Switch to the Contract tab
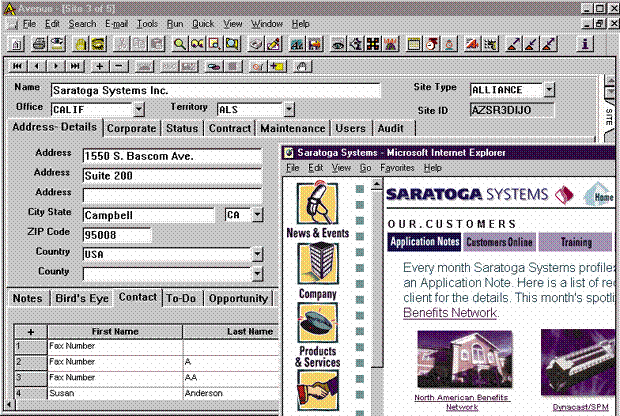The width and height of the screenshot is (620, 416). (230, 129)
